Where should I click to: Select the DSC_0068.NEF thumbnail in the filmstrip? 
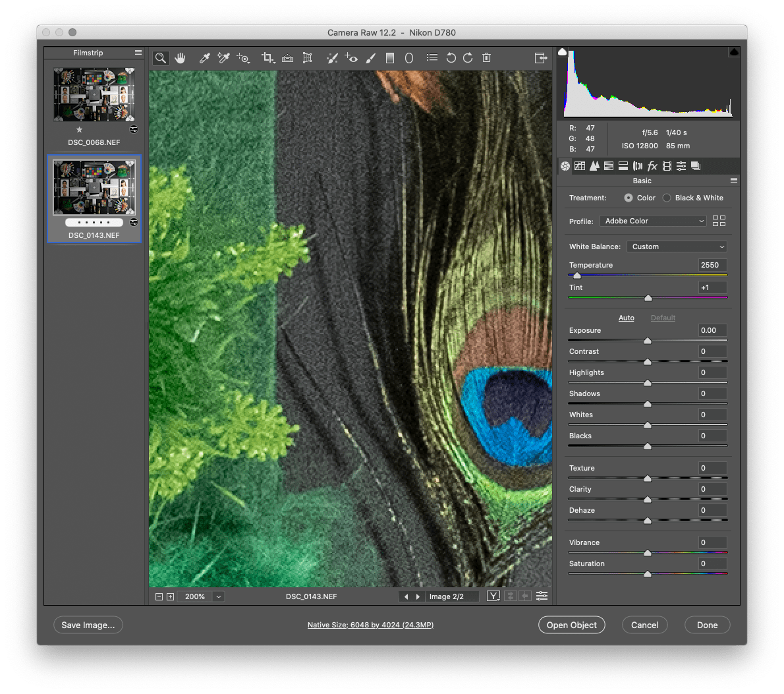(x=94, y=94)
